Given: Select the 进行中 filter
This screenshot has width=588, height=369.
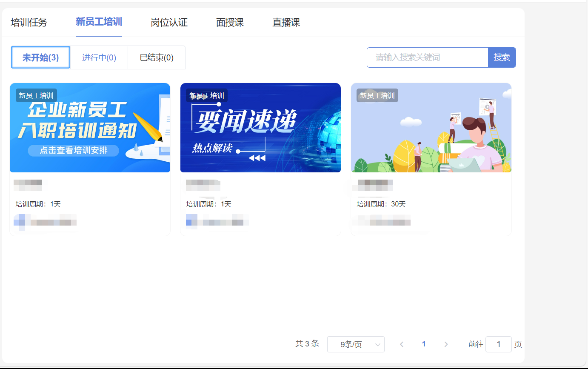Looking at the screenshot, I should [99, 57].
